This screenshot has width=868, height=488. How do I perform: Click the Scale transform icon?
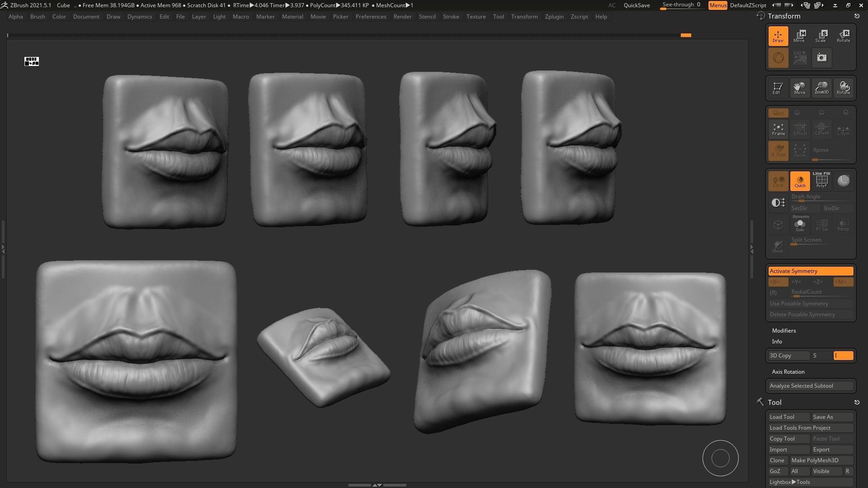[x=821, y=36]
